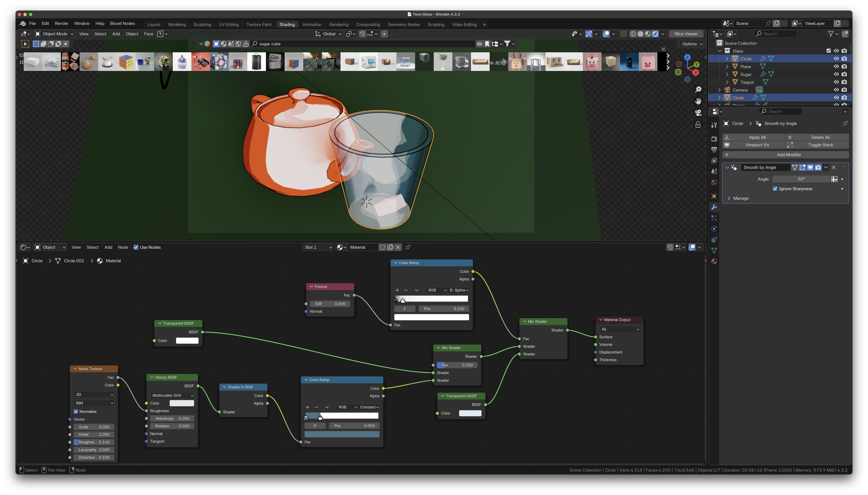This screenshot has width=868, height=495.
Task: Click the asset search field containing sugar cube
Action: click(363, 44)
